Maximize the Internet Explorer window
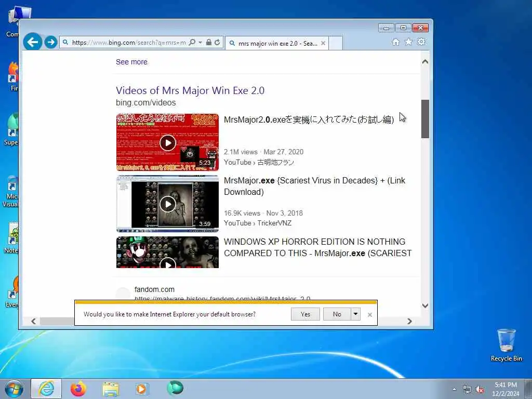 pos(403,28)
